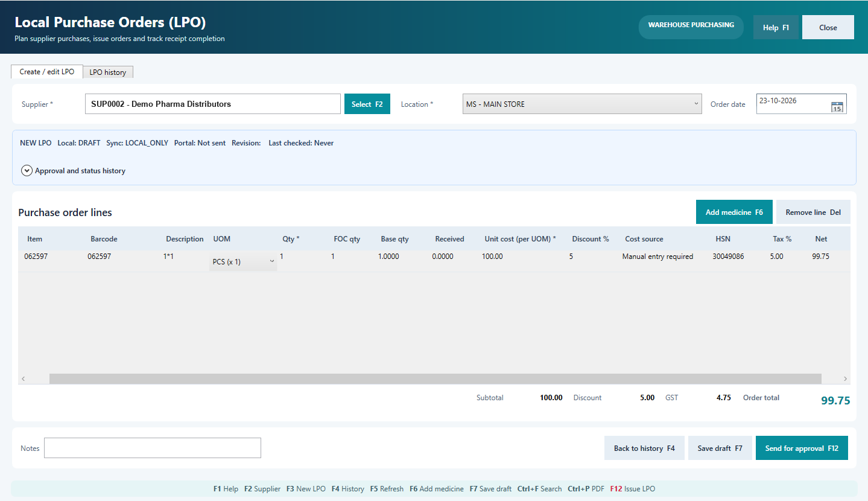Viewport: 868px width, 501px height.
Task: Click the Unit cost (per UOM) column header
Action: click(520, 239)
